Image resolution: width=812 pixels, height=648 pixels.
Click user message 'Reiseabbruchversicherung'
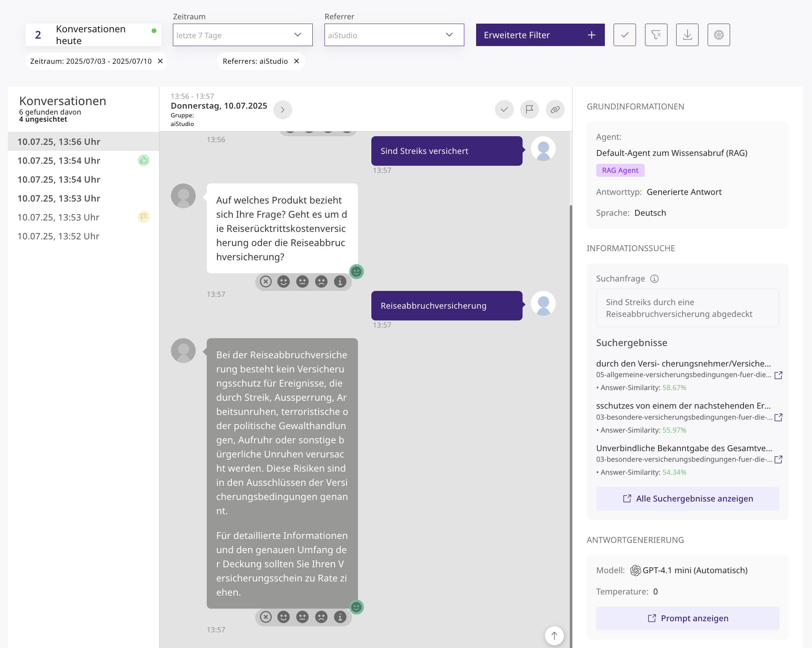tap(447, 306)
